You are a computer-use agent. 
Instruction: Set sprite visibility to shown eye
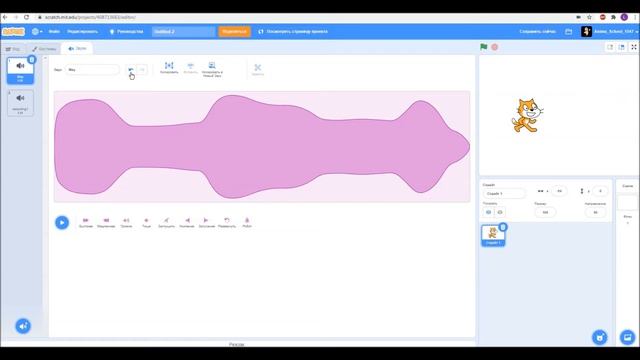[489, 212]
